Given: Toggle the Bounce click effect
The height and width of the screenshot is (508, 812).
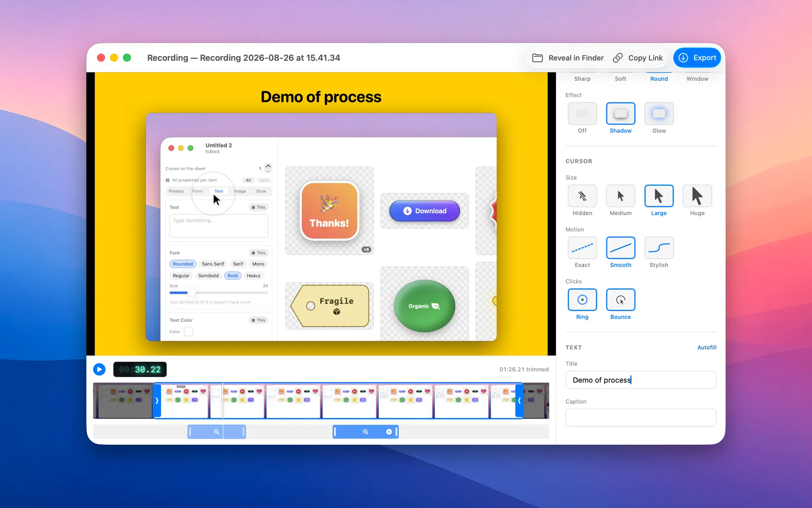Looking at the screenshot, I should click(x=621, y=300).
